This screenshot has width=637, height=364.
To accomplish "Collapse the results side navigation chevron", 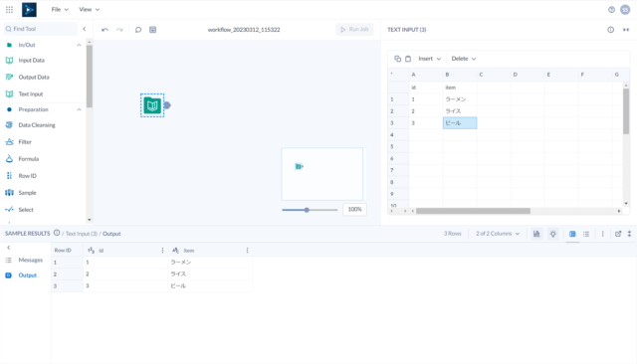I will click(x=9, y=248).
